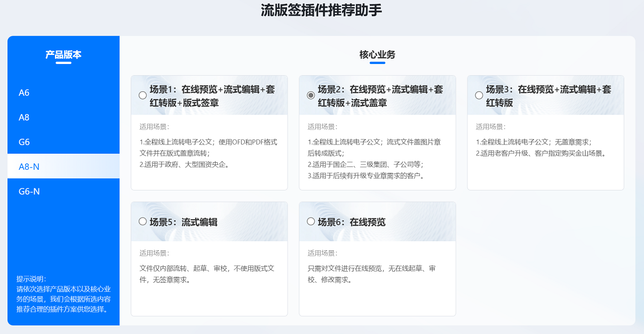Click the 核心业务 section heading
Viewport: 644px width, 334px height.
[377, 54]
